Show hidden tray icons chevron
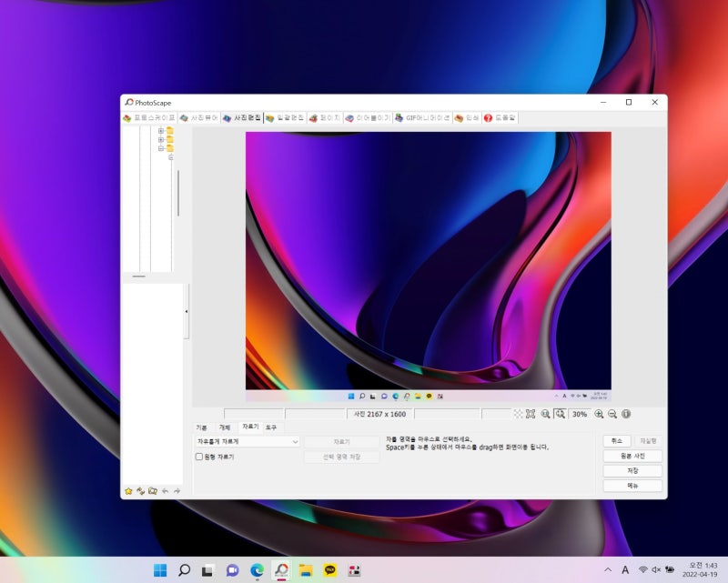Screen dimensions: 728x583 point(607,570)
